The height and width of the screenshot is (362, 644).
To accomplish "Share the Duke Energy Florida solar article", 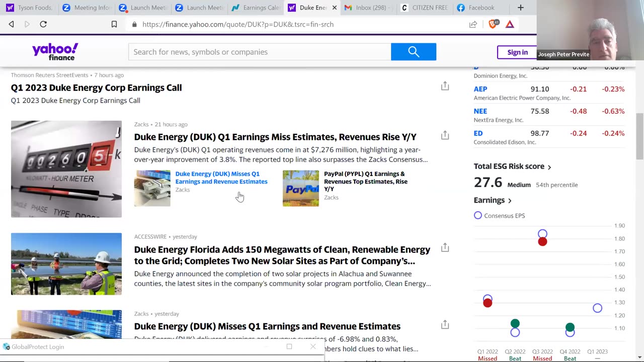I will click(x=445, y=247).
